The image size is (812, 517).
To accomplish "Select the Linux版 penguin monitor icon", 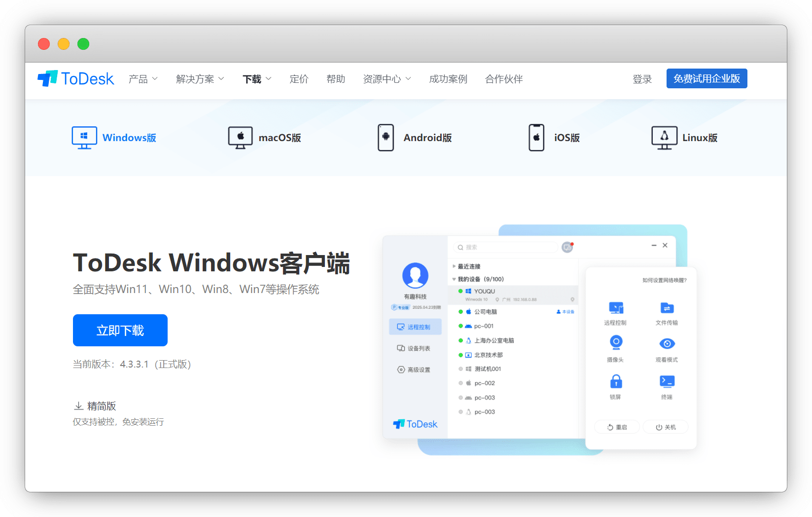I will point(664,138).
